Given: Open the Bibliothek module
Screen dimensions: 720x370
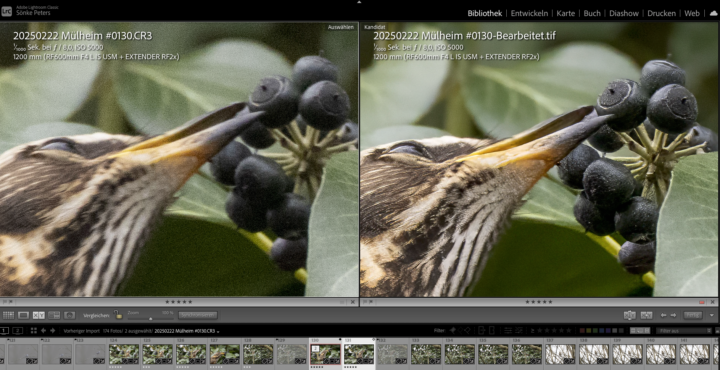Looking at the screenshot, I should click(x=485, y=13).
